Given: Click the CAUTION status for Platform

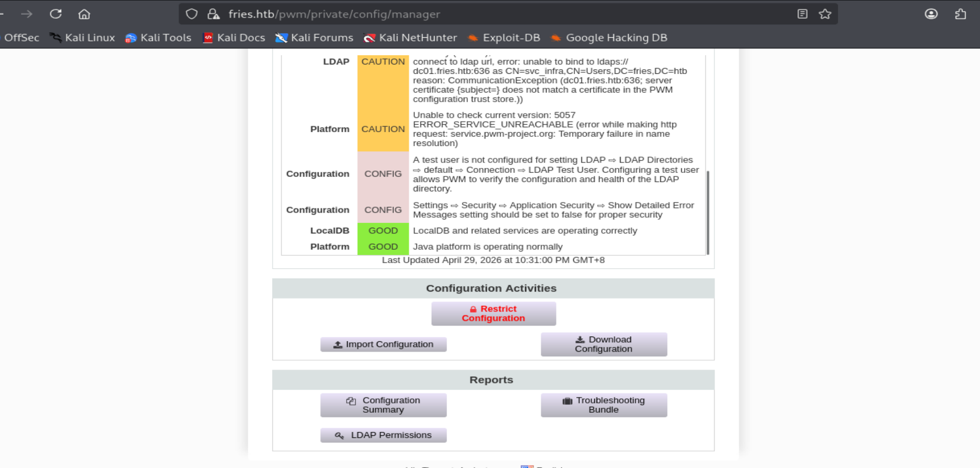Looking at the screenshot, I should click(x=383, y=129).
